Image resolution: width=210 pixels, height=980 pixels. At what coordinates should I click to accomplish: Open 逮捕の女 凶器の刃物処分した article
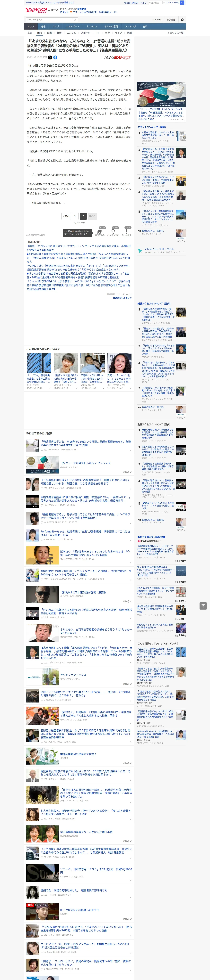74,890
